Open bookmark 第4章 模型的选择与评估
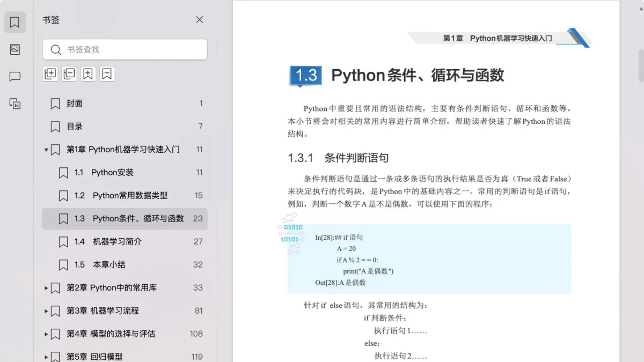This screenshot has height=362, width=644. 125,334
